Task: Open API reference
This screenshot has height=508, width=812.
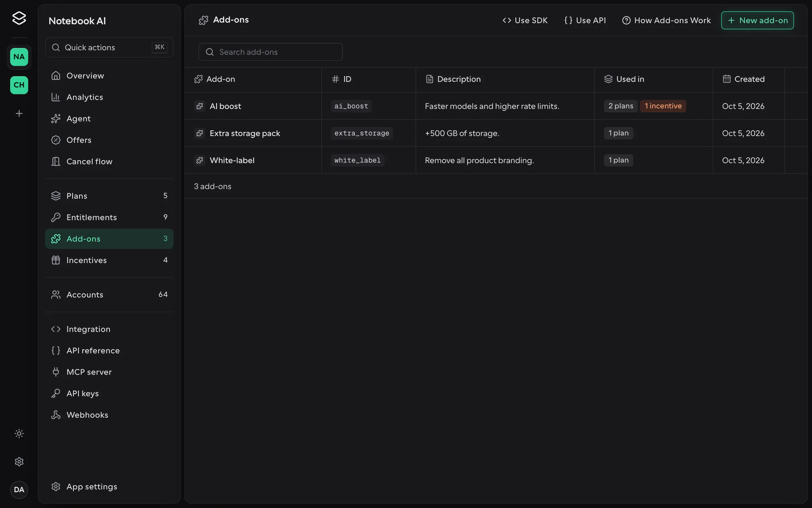Action: pos(109,350)
